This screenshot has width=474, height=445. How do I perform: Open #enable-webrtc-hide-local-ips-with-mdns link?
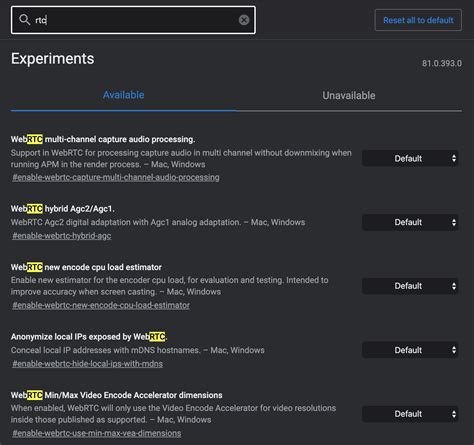pyautogui.click(x=87, y=364)
